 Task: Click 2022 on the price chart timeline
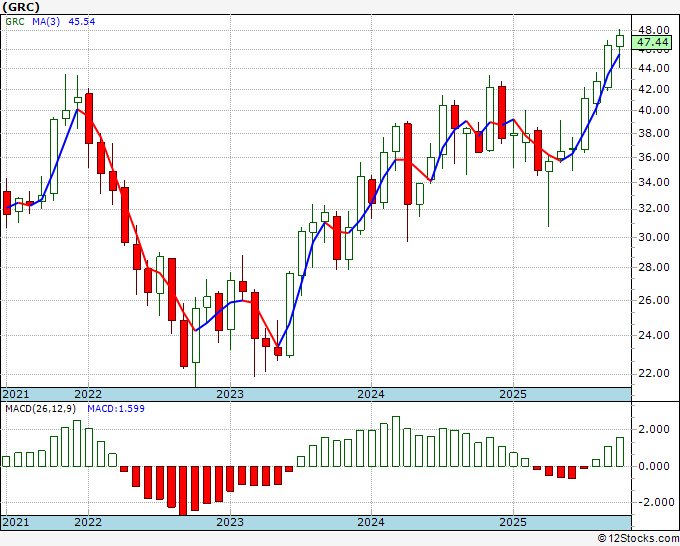(x=88, y=394)
